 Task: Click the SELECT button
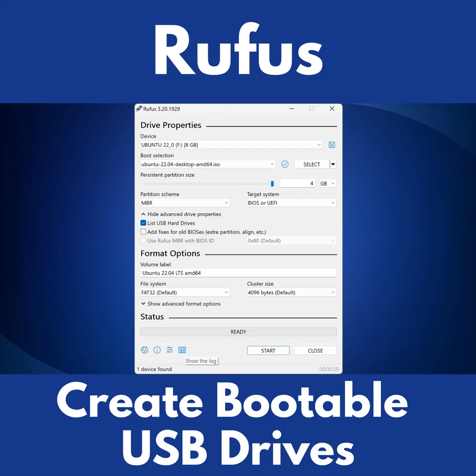(x=312, y=164)
